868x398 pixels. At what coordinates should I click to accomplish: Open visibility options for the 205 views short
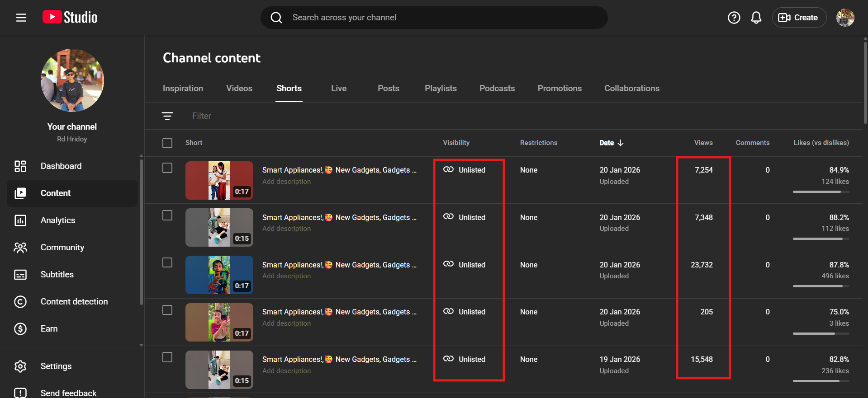click(x=465, y=312)
